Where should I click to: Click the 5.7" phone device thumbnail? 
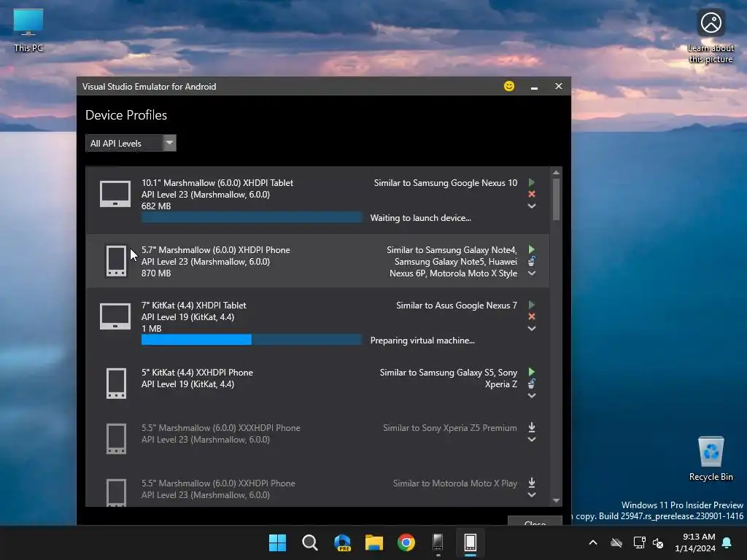coord(116,261)
